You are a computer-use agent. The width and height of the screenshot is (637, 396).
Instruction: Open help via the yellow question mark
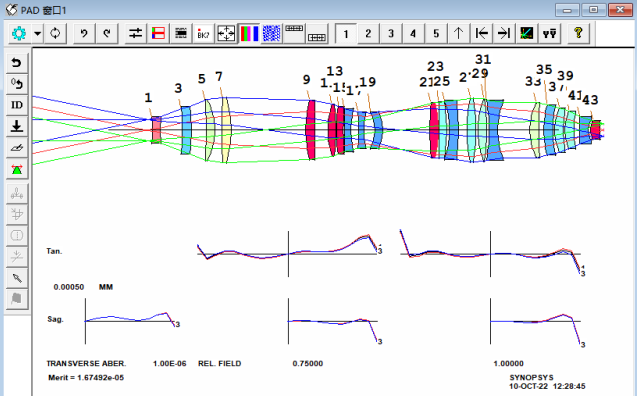pyautogui.click(x=578, y=33)
